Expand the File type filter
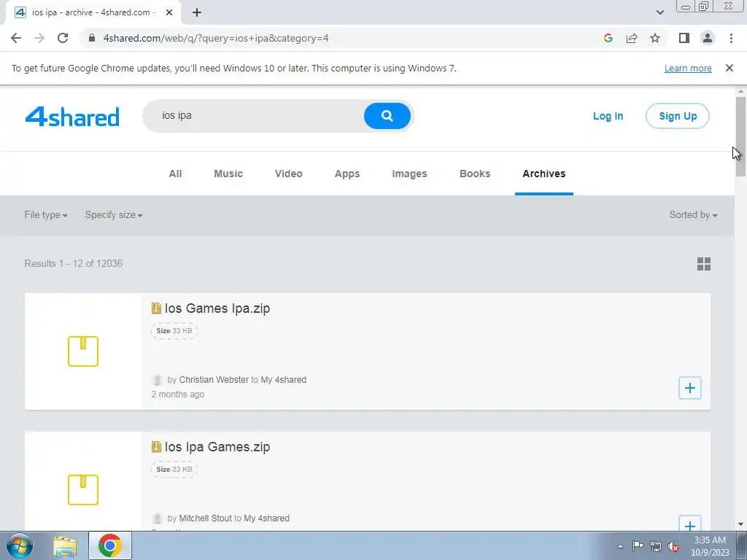 click(46, 215)
